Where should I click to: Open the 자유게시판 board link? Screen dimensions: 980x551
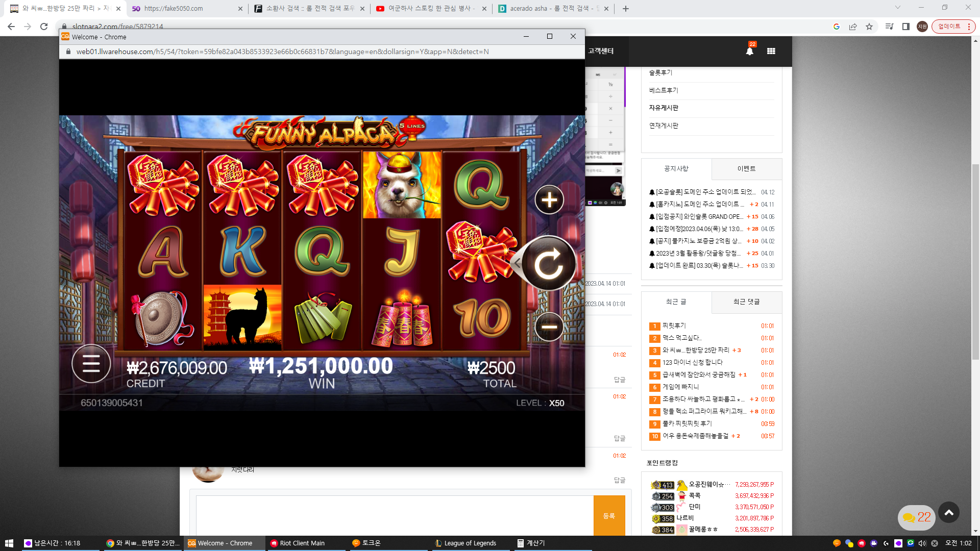(664, 108)
